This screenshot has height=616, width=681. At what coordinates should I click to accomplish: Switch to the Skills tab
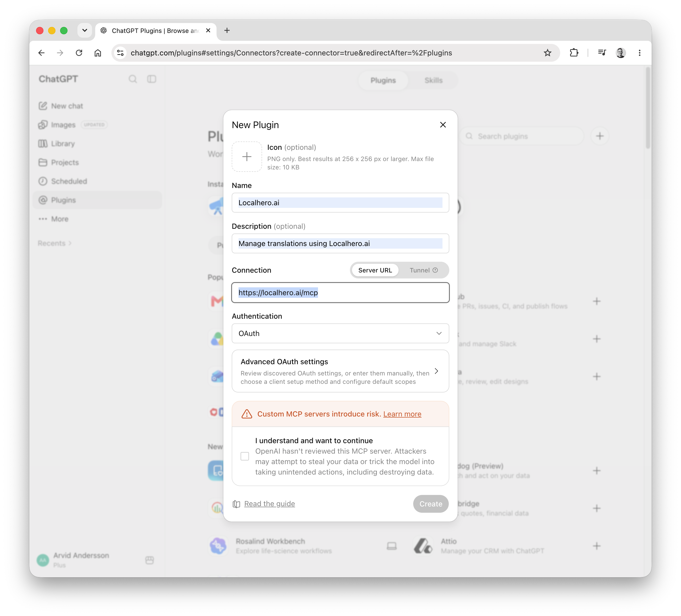coord(433,80)
